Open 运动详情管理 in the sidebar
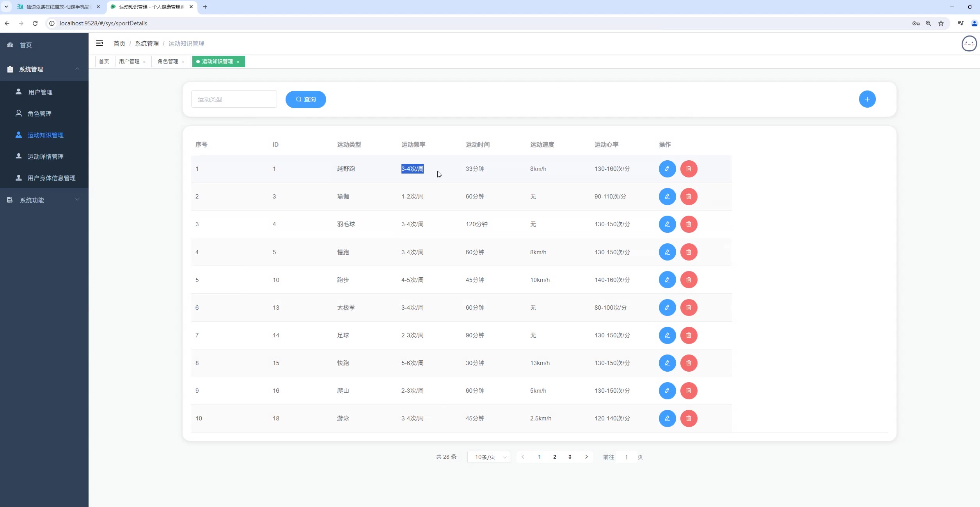The height and width of the screenshot is (507, 980). tap(45, 157)
